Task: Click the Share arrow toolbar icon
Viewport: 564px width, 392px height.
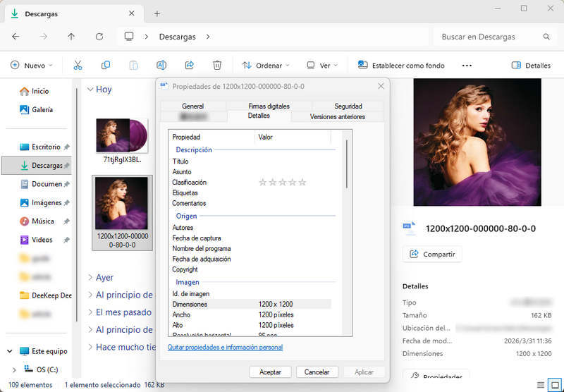Action: [189, 66]
